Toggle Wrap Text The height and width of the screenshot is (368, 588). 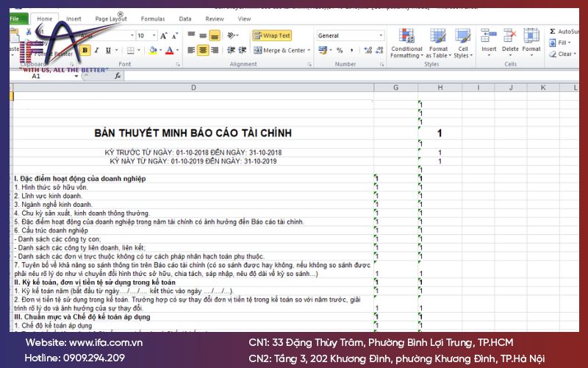272,35
